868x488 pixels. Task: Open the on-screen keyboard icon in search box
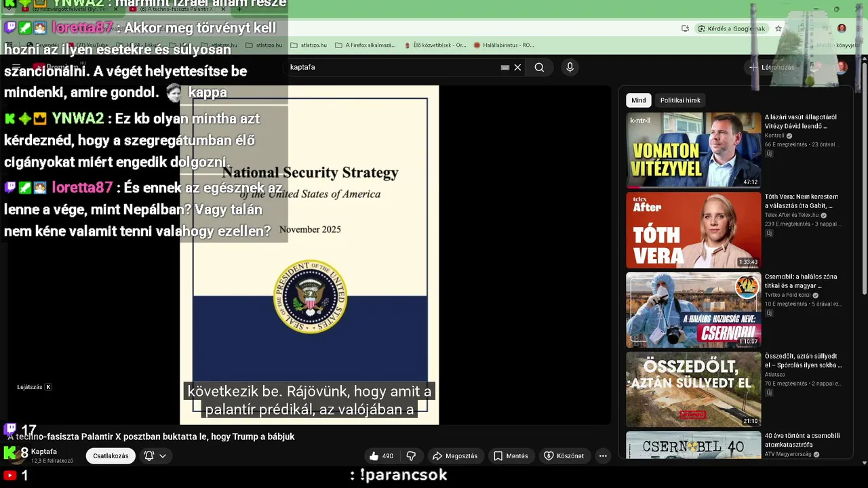(x=505, y=67)
